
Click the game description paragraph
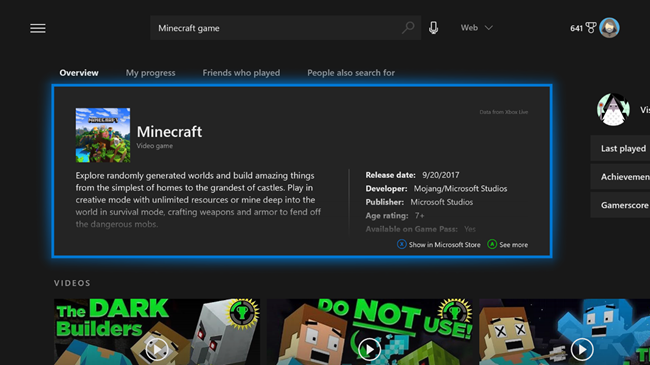point(198,200)
